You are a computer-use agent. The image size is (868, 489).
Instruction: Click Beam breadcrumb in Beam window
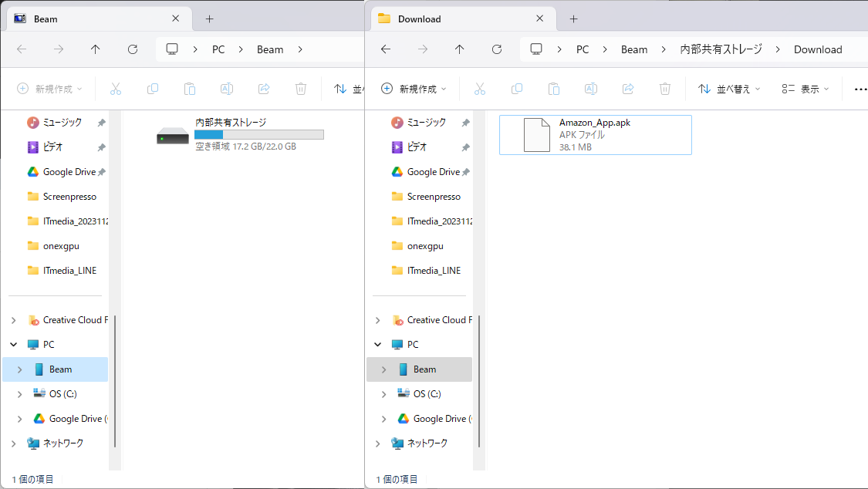[270, 49]
